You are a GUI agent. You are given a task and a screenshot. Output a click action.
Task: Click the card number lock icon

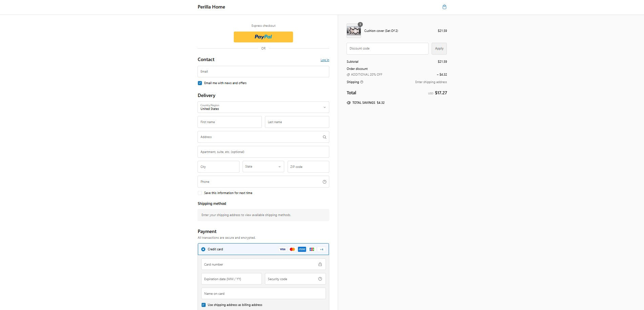tap(320, 264)
